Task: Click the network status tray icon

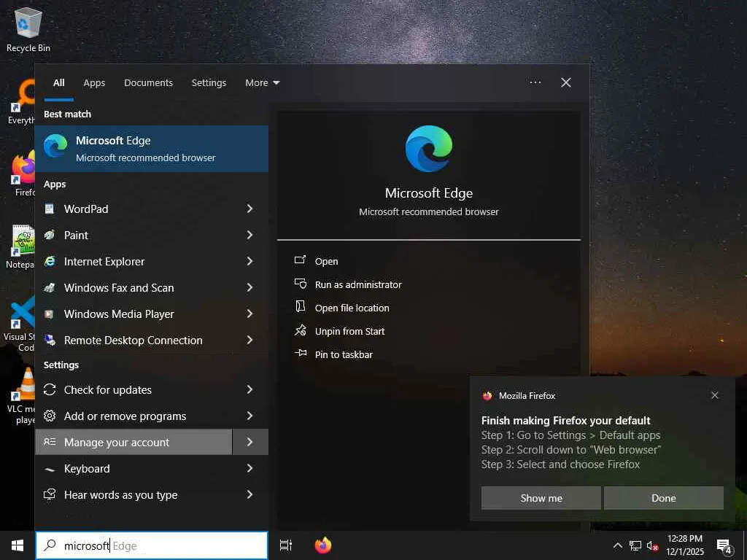Action: pyautogui.click(x=635, y=545)
